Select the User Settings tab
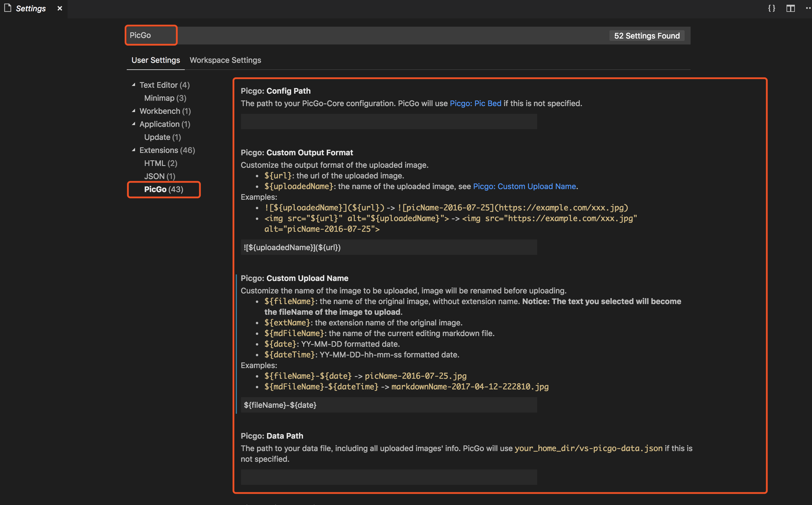This screenshot has height=505, width=812. tap(155, 60)
